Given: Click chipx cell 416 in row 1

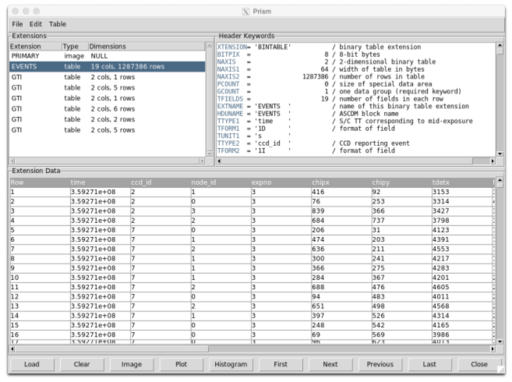Looking at the screenshot, I should click(x=341, y=192).
